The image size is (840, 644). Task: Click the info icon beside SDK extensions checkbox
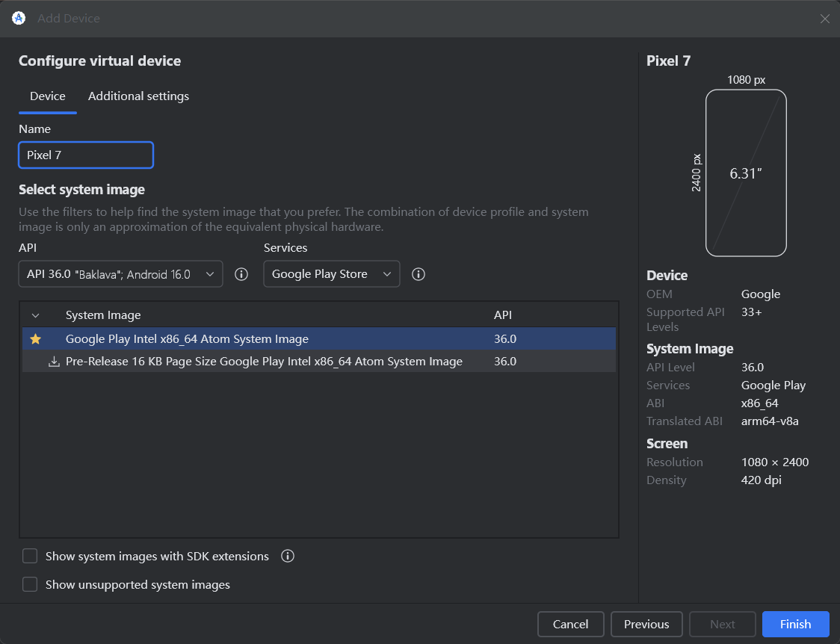tap(287, 556)
